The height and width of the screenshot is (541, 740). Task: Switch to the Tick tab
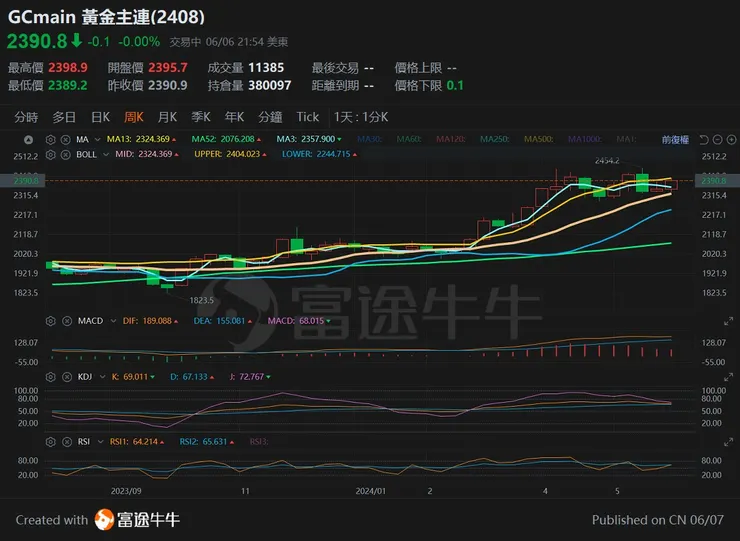click(308, 117)
